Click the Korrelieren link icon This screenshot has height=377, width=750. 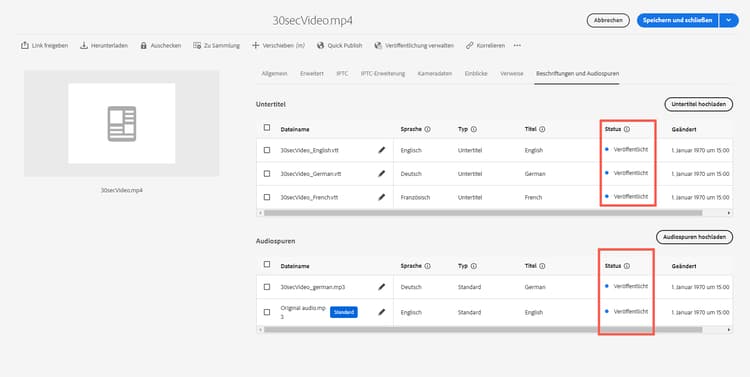469,45
